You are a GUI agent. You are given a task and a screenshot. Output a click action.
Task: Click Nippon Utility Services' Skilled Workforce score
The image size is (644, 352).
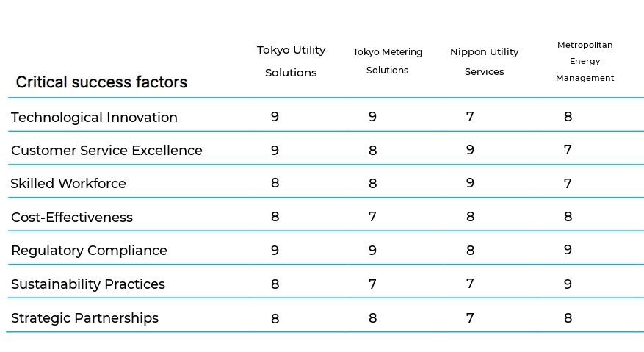tap(470, 183)
